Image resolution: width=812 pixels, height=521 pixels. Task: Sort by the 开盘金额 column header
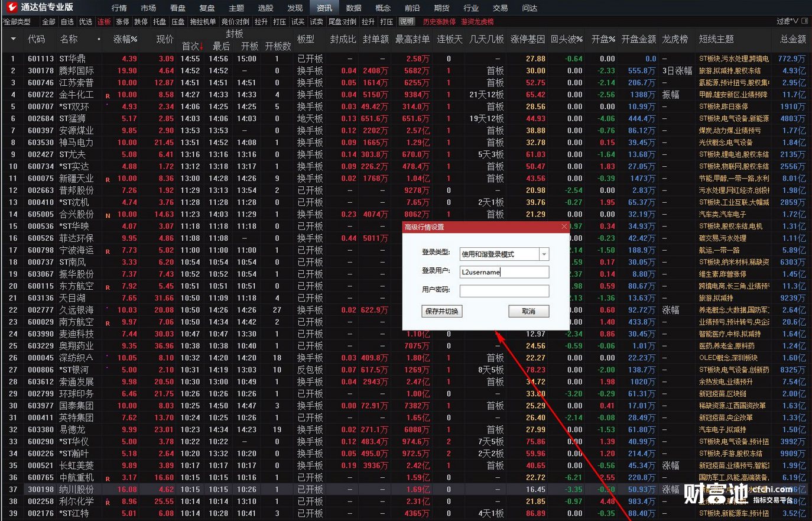638,39
